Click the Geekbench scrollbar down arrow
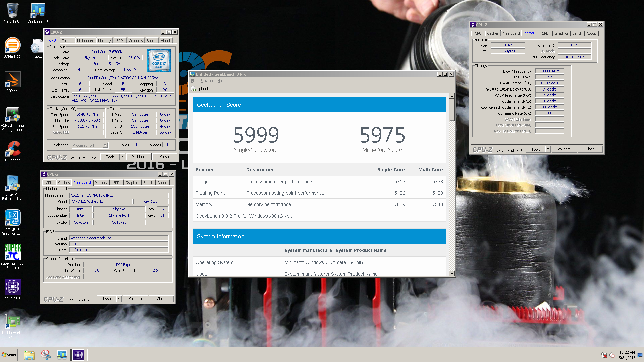 (x=452, y=274)
